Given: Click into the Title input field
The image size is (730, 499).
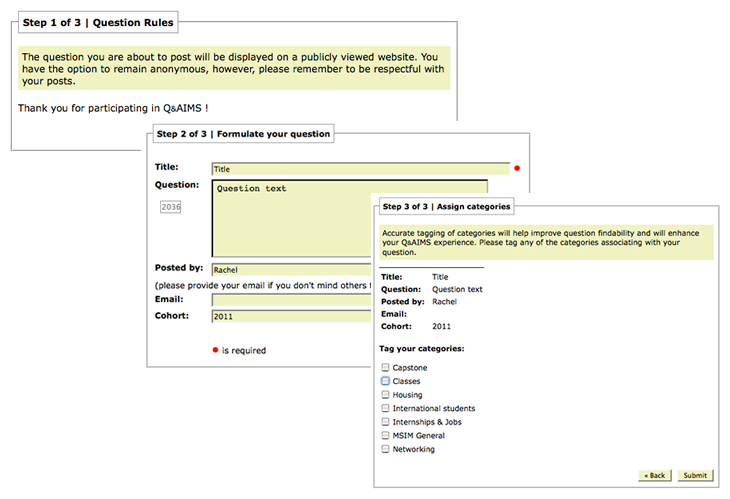Looking at the screenshot, I should (x=361, y=169).
